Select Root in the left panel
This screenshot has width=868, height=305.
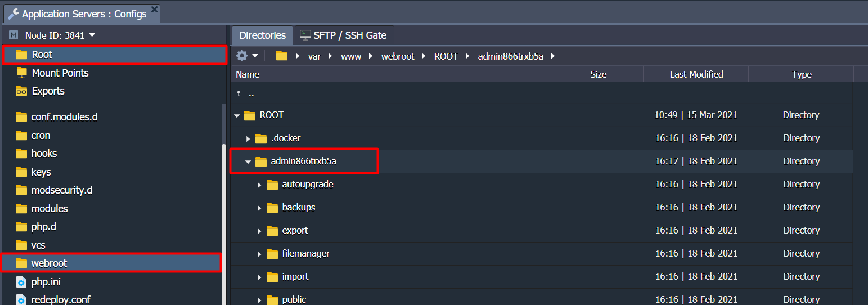click(x=114, y=55)
